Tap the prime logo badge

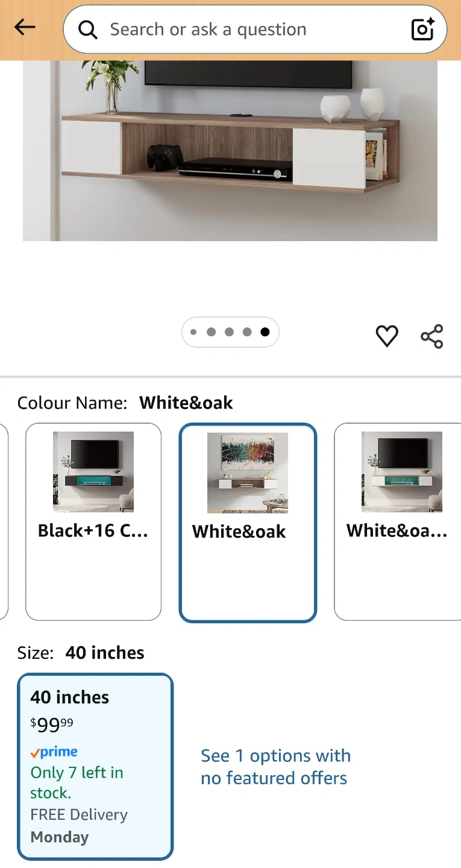[54, 752]
